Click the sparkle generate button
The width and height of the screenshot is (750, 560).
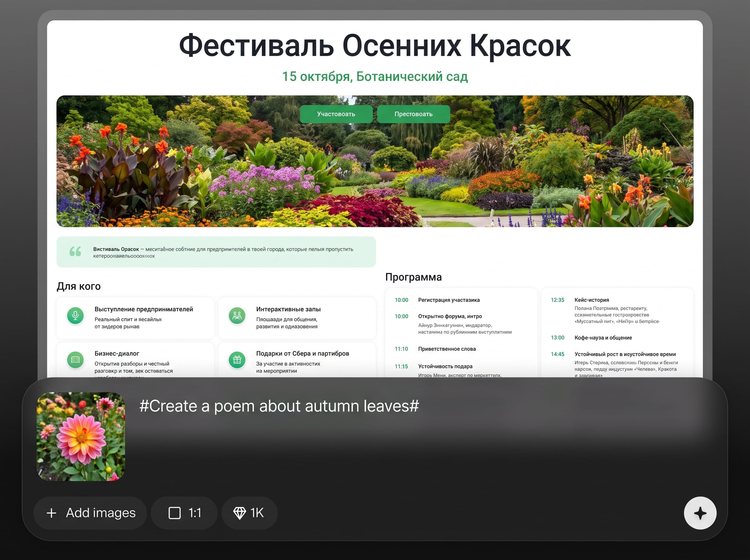[x=700, y=513]
